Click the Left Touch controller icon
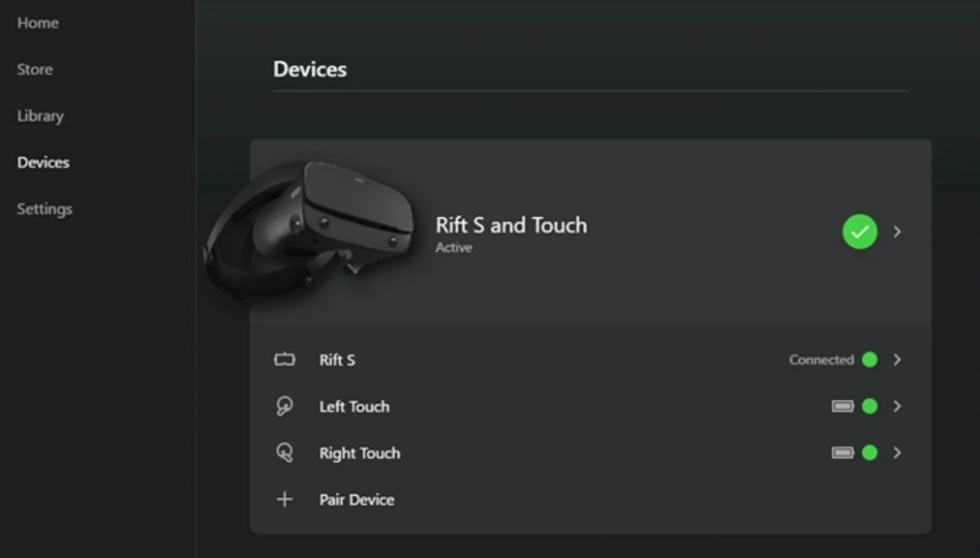Screen dimensions: 980x558 point(284,407)
